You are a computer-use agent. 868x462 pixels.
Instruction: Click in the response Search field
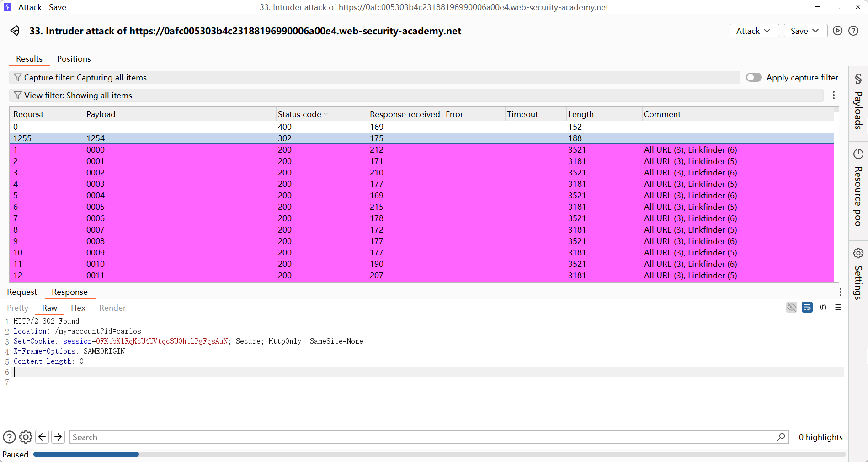point(421,437)
